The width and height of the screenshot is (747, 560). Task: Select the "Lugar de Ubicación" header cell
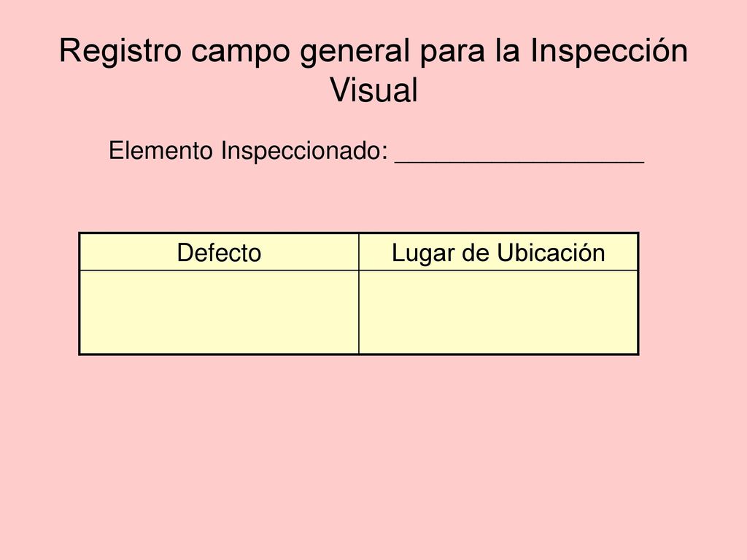(x=498, y=252)
